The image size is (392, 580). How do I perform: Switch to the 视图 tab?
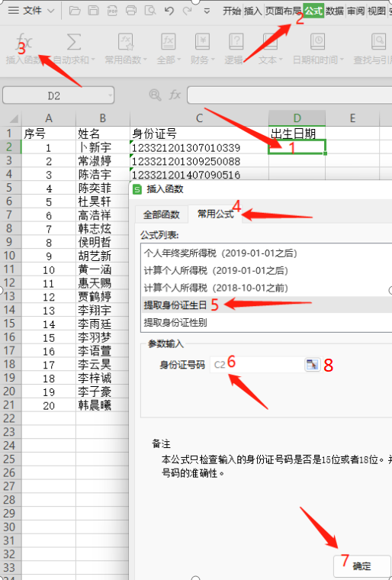click(377, 11)
